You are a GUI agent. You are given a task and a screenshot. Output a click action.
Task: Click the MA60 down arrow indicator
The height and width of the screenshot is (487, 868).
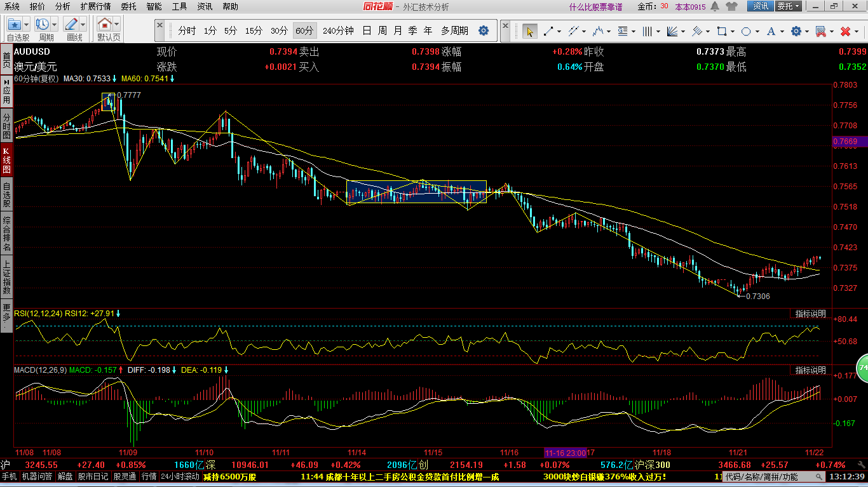click(x=172, y=79)
